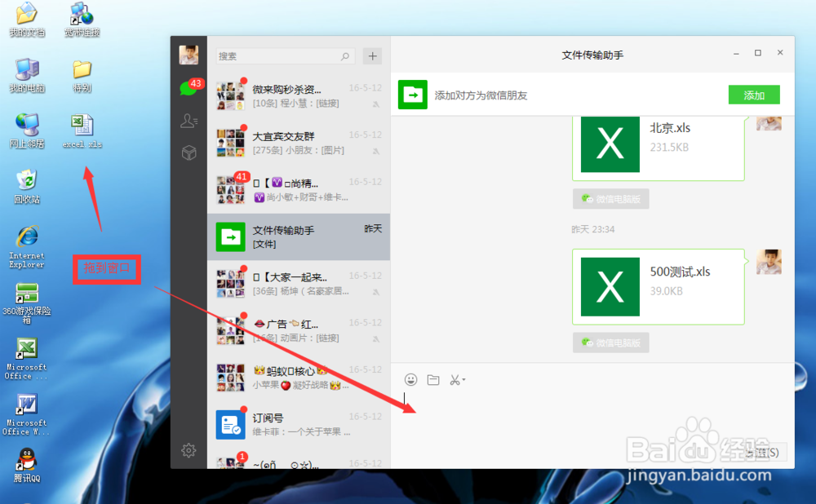Select 我的文档 desktop icon
This screenshot has height=504, width=816.
[27, 20]
